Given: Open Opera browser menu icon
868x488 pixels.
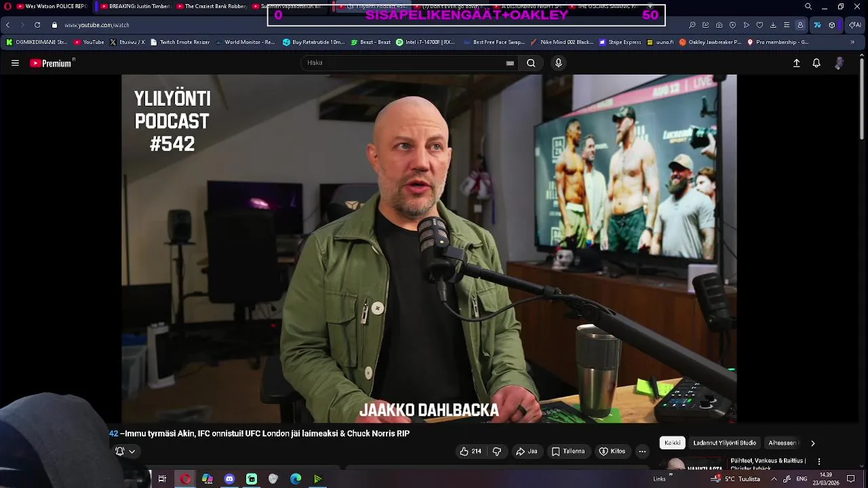Looking at the screenshot, I should pos(7,7).
